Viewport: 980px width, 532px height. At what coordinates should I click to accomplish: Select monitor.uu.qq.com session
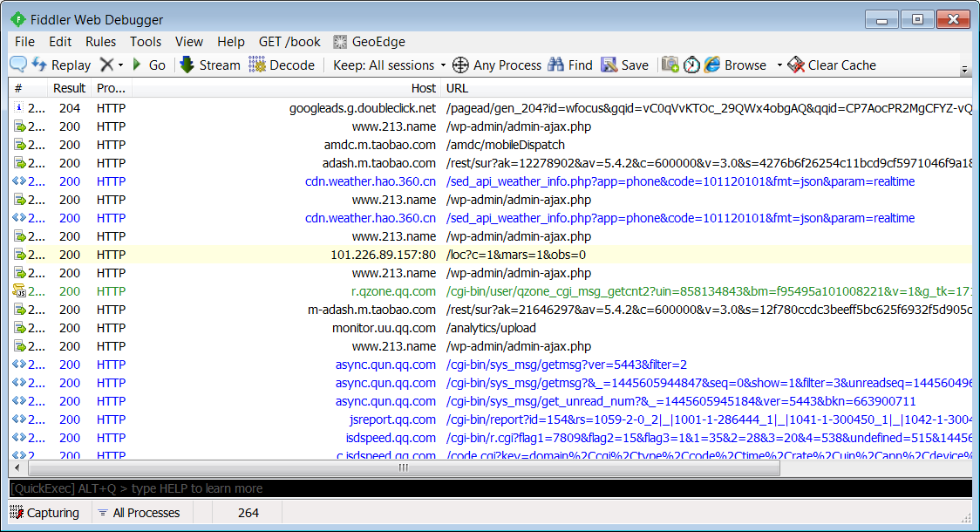[491, 328]
